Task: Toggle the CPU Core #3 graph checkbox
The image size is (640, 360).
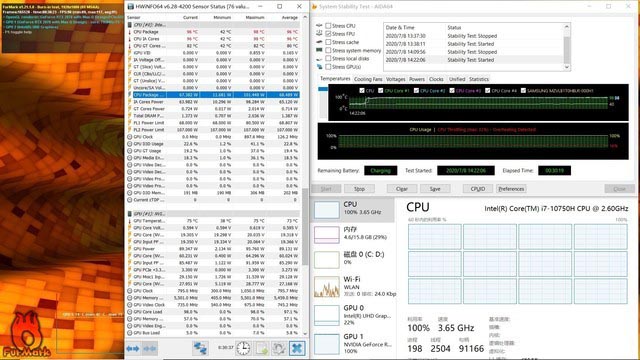Action: tap(452, 91)
